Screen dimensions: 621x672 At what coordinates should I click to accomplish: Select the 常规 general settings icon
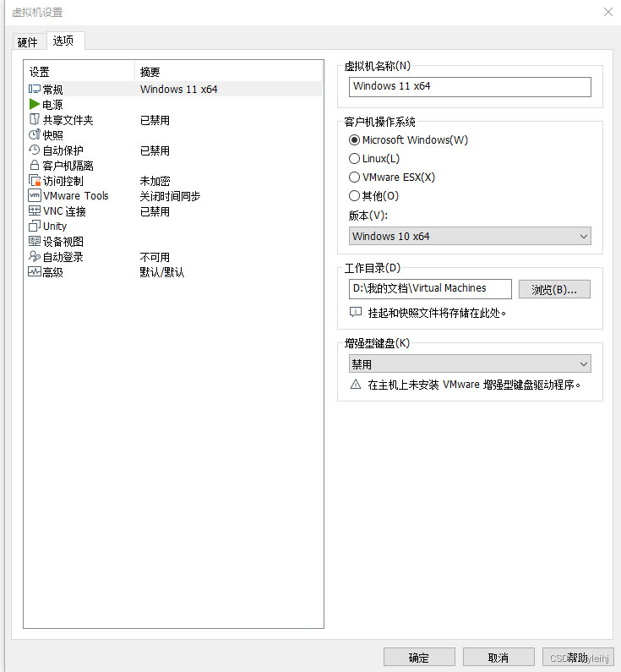[35, 89]
